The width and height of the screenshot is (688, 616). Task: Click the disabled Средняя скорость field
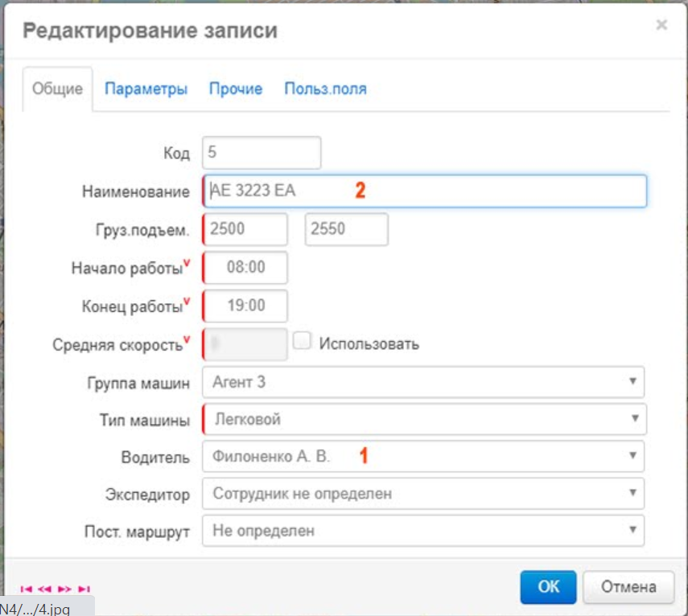[245, 345]
